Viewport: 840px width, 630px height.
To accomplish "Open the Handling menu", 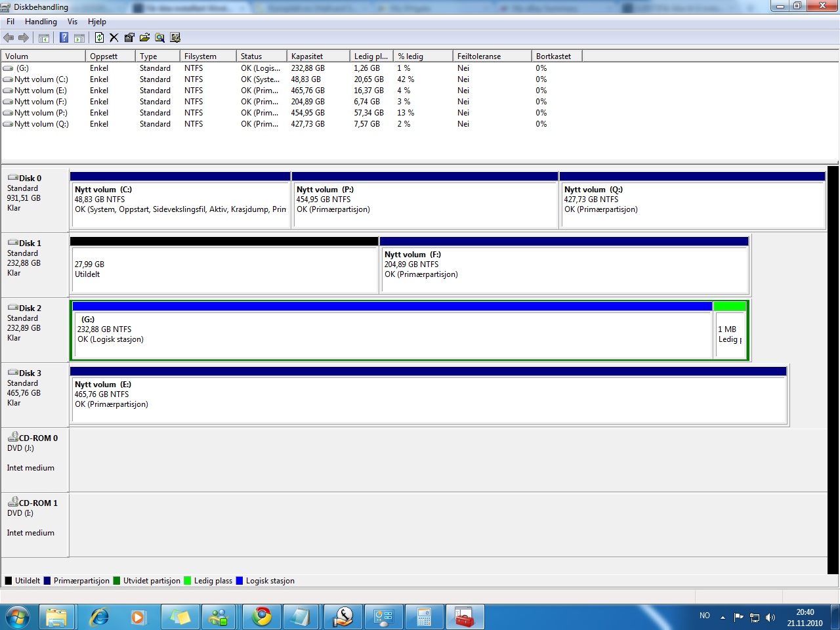I will [x=41, y=22].
